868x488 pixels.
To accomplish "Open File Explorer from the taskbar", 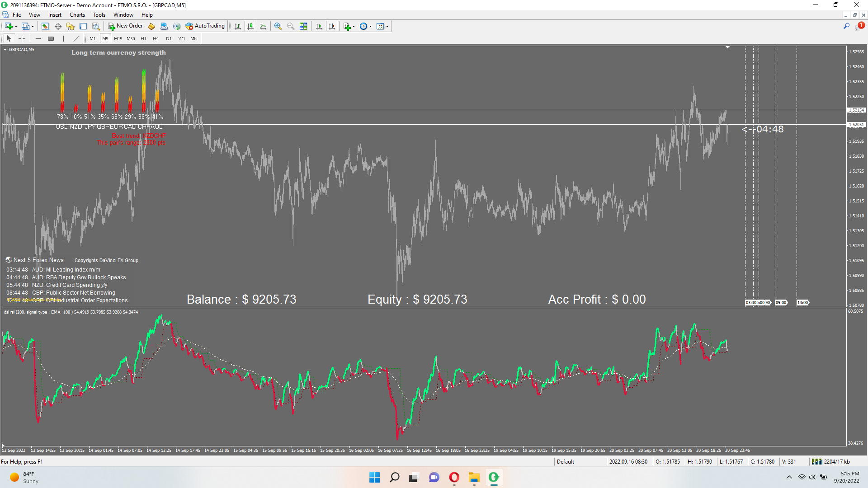I will pyautogui.click(x=474, y=478).
